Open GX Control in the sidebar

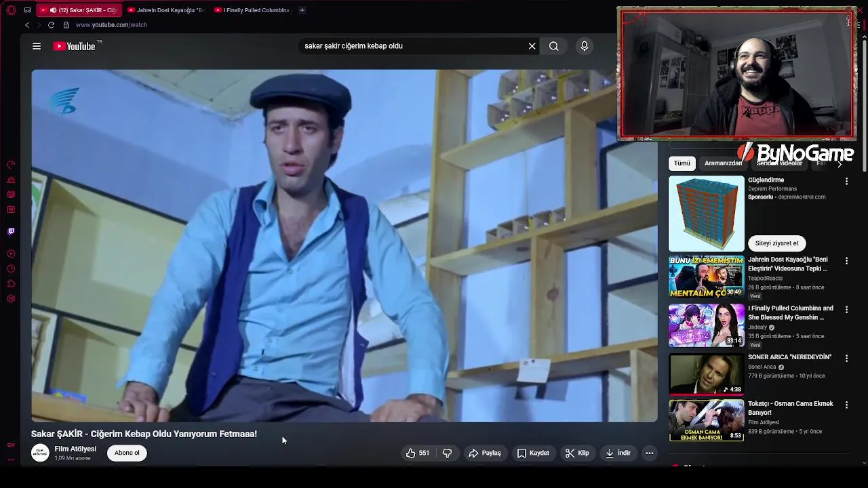pos(11,165)
